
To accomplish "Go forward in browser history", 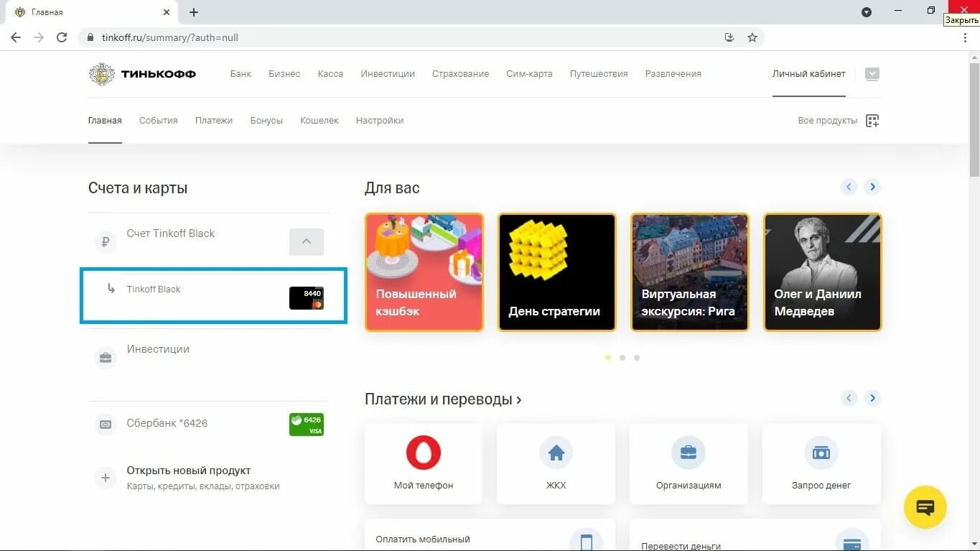I will pos(39,37).
